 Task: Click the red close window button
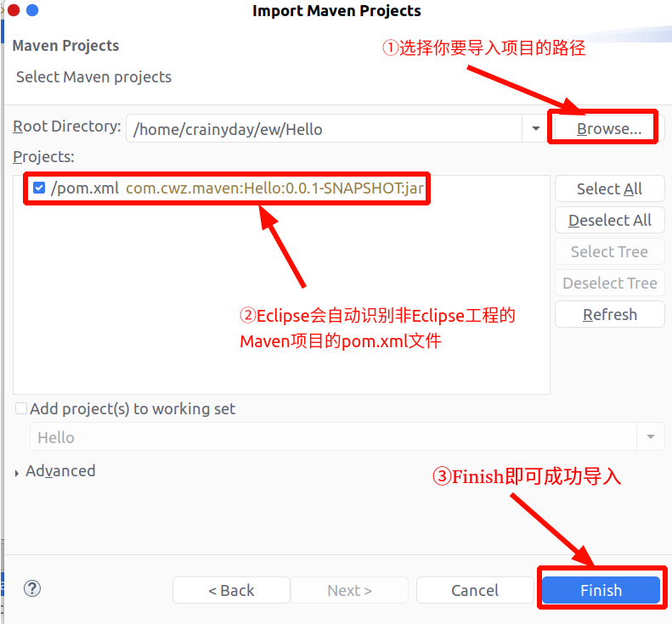coord(14,10)
